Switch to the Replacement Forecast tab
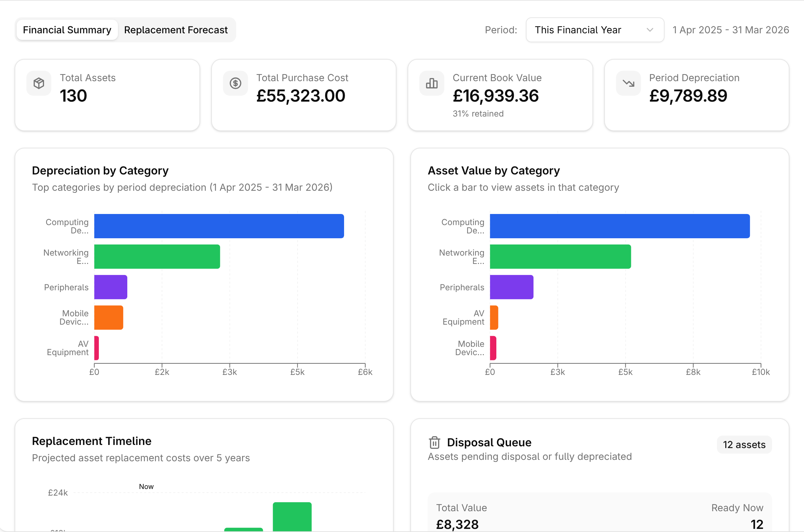The image size is (804, 532). tap(176, 30)
